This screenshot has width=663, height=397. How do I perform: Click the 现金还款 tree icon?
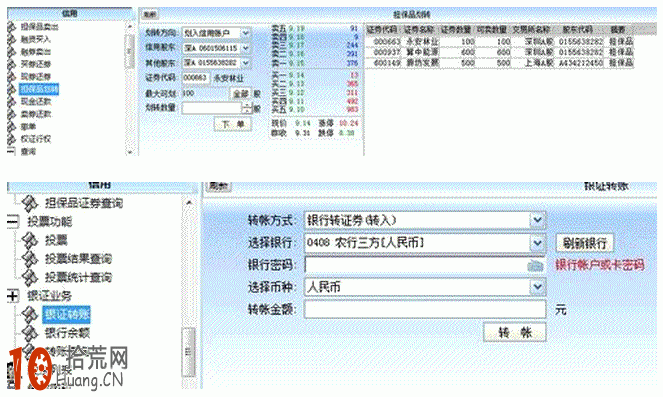[12, 101]
